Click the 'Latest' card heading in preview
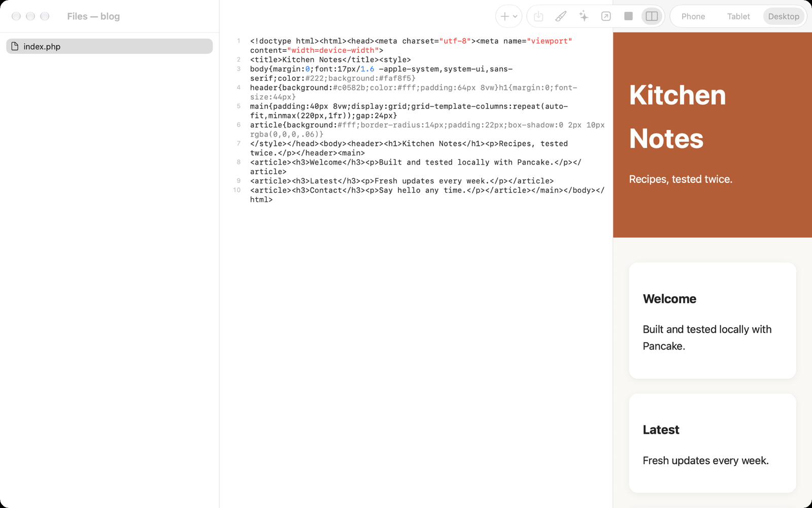The width and height of the screenshot is (812, 508). (661, 430)
